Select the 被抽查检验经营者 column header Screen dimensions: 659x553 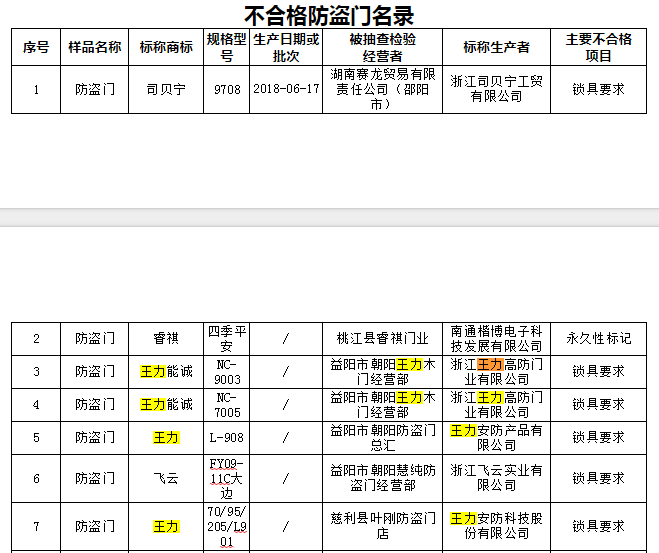382,47
